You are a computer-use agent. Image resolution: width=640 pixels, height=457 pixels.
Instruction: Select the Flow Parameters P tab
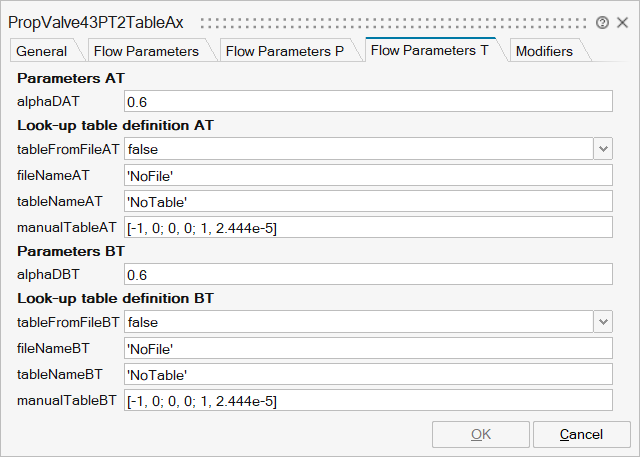point(285,51)
